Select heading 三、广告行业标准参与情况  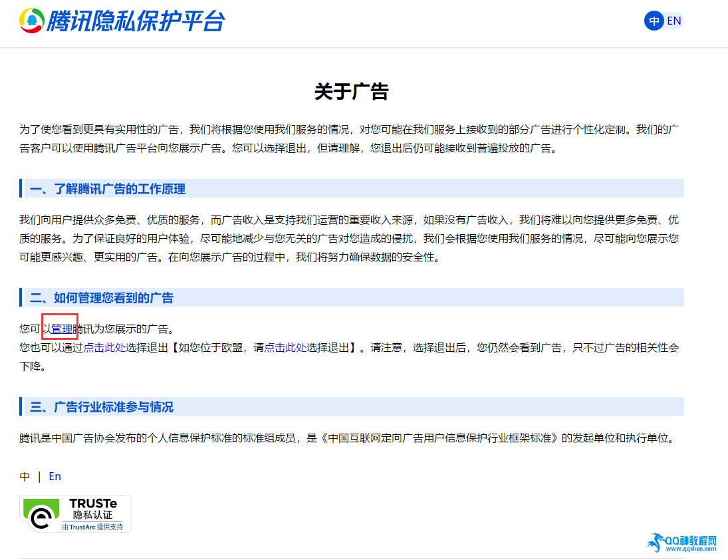(102, 407)
